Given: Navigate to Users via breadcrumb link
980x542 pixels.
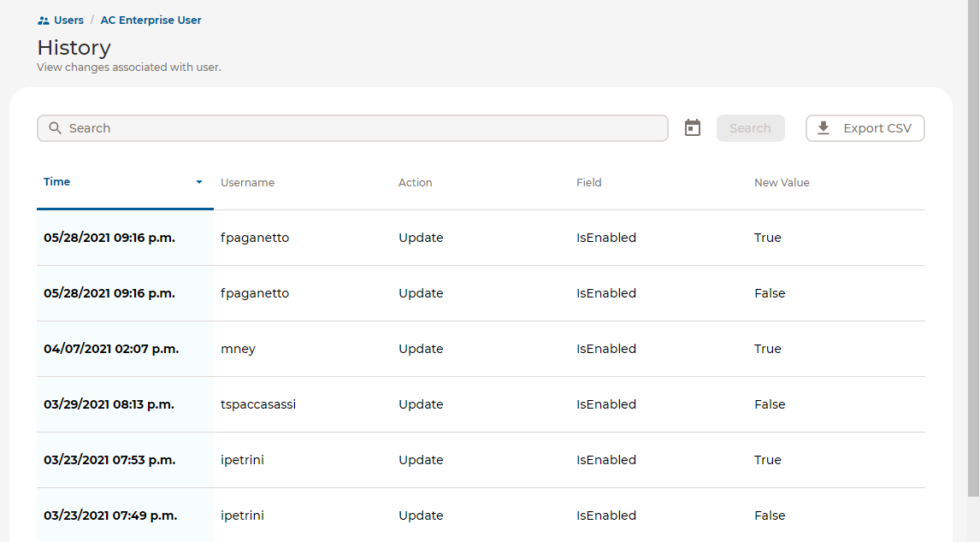Looking at the screenshot, I should pos(67,20).
